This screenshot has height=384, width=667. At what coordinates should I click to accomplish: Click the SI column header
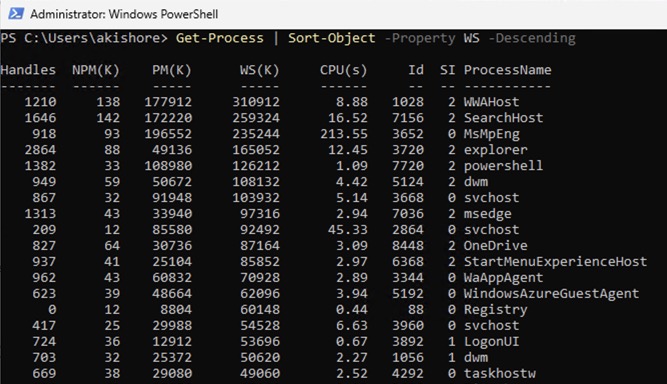tap(448, 70)
